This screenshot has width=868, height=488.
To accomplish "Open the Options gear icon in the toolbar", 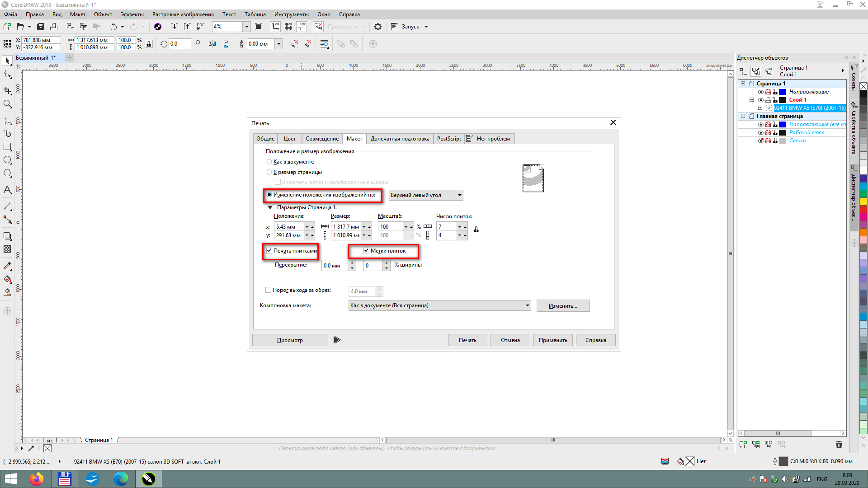I will (x=378, y=27).
